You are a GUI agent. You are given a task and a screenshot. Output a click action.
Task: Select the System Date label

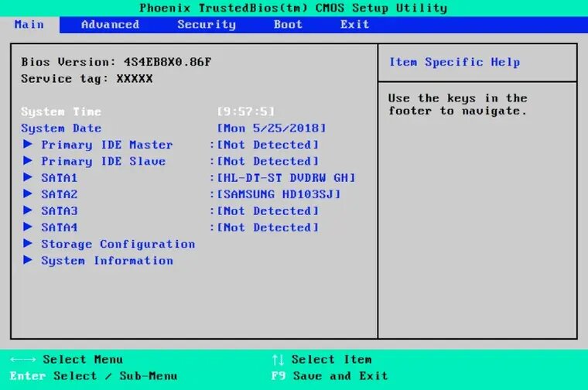[x=61, y=128]
